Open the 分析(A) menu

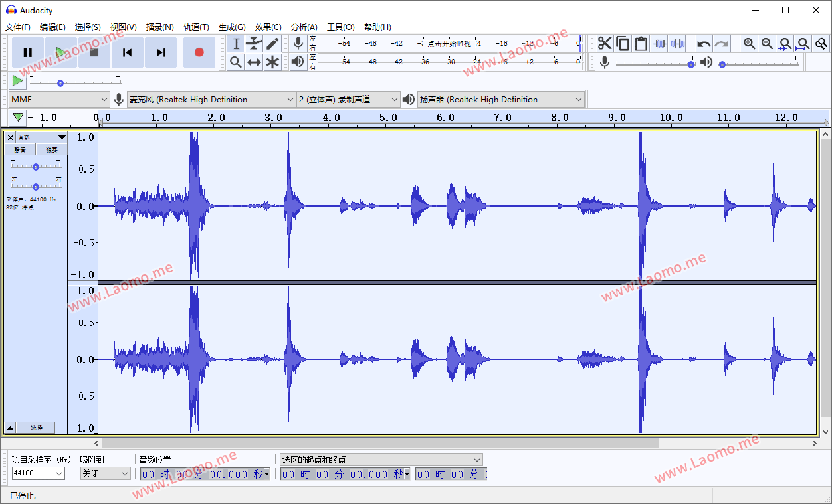[304, 27]
